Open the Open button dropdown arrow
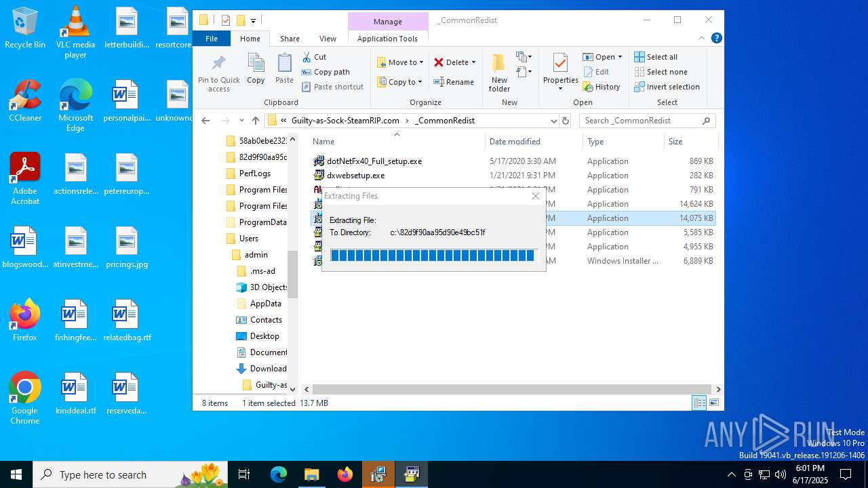868x488 pixels. pos(620,57)
